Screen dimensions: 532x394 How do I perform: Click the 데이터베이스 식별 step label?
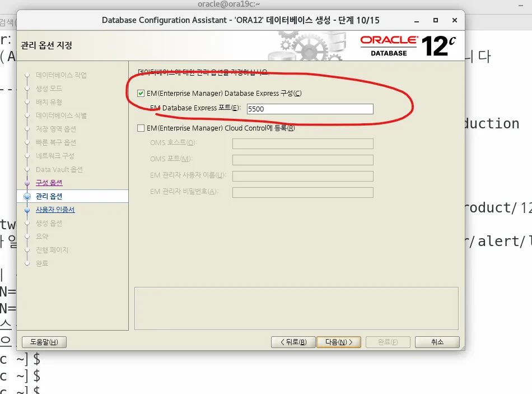tap(62, 115)
